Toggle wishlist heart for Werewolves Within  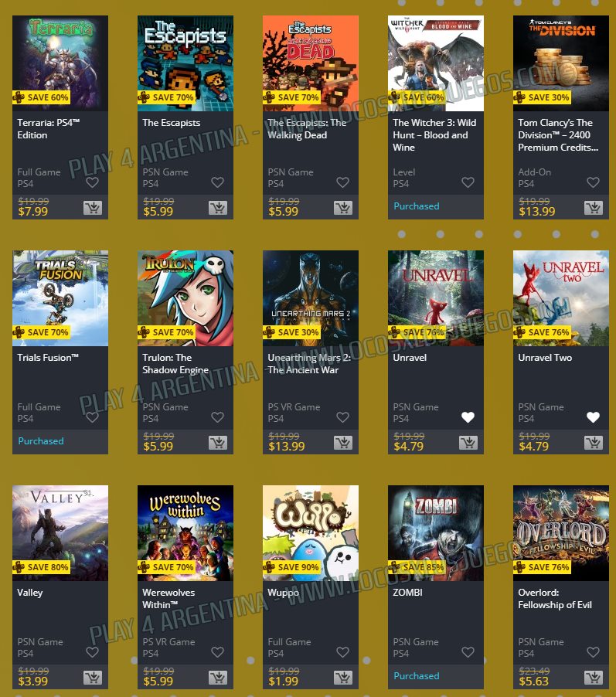(x=217, y=652)
